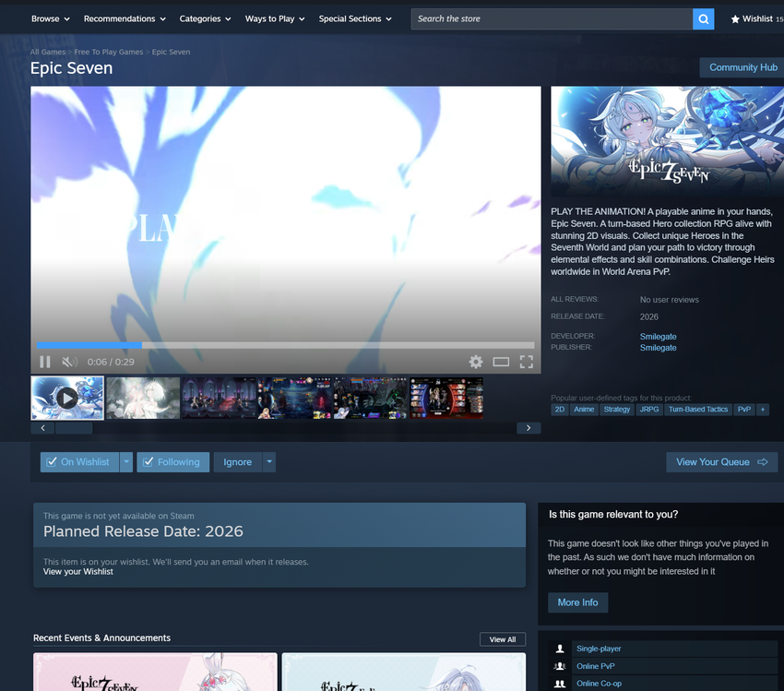This screenshot has height=691, width=784.
Task: Click View All announcements button
Action: pyautogui.click(x=503, y=639)
